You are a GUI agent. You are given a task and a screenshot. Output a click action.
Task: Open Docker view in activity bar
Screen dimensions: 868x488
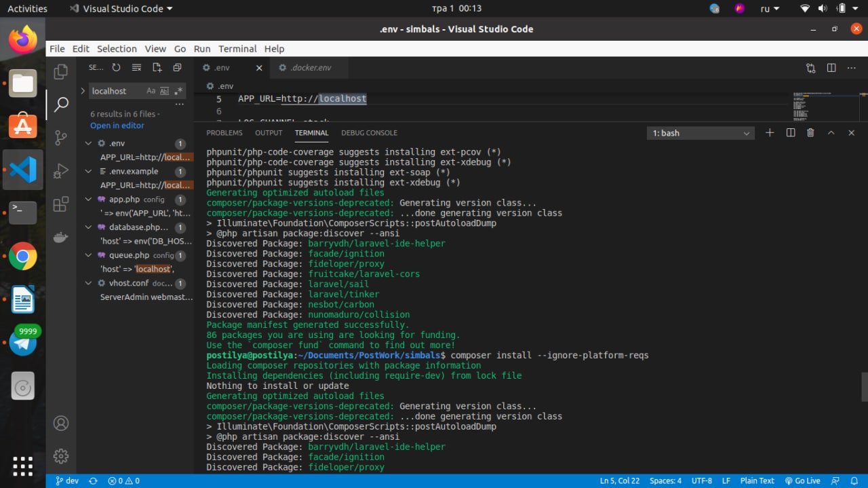pos(61,237)
